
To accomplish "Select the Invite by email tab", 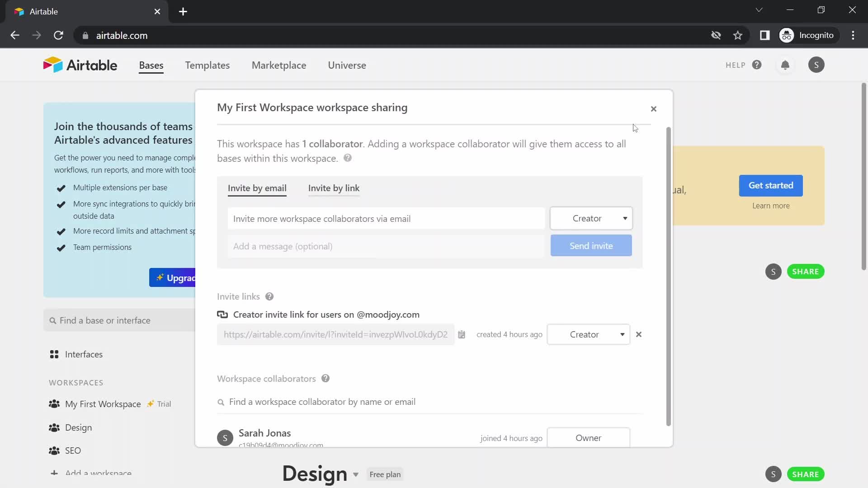I will (257, 188).
